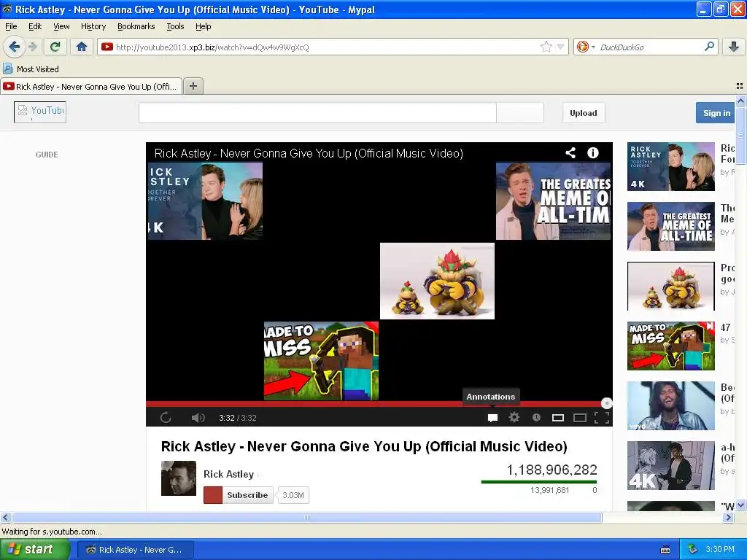This screenshot has width=747, height=560.
Task: Open the Tools menu
Action: (x=175, y=26)
